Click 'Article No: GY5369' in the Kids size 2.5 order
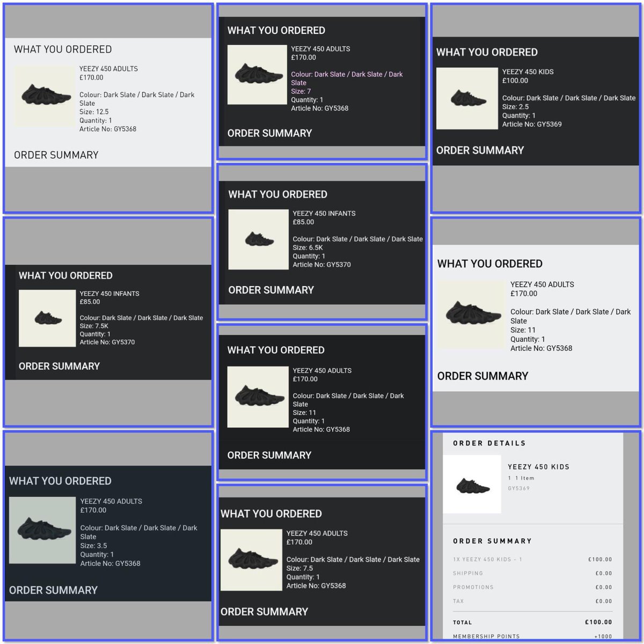The width and height of the screenshot is (644, 644). point(532,124)
